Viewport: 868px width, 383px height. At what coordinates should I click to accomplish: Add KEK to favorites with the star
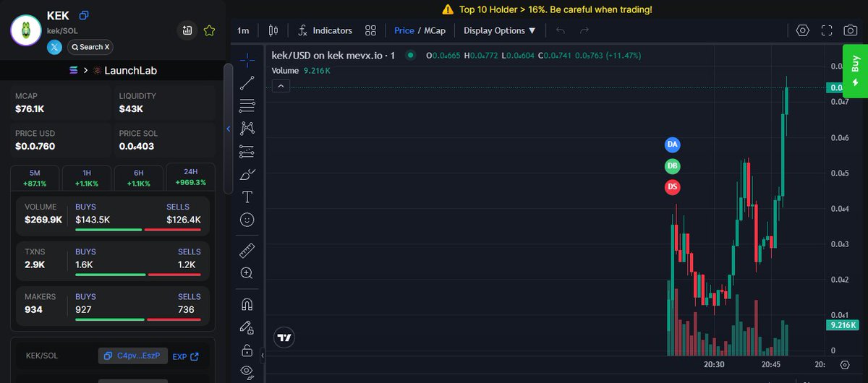click(x=209, y=30)
